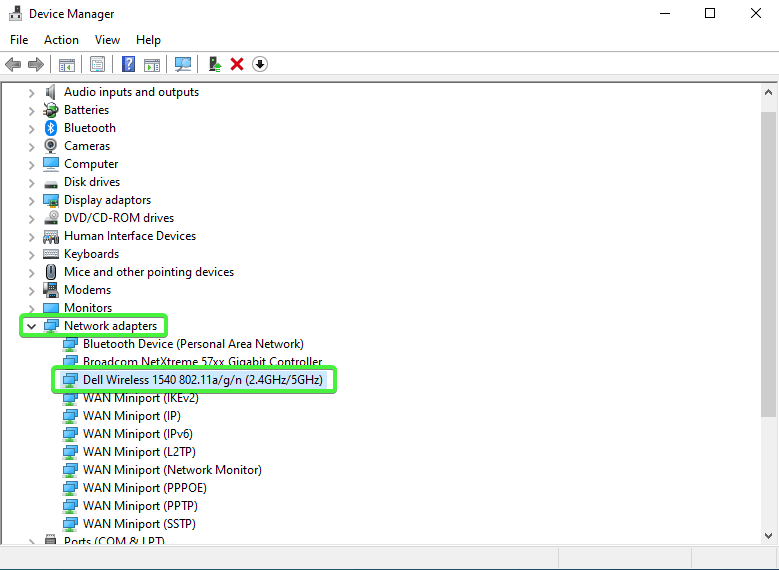Select WAN Miniport (PPPOE)
Screen dimensions: 779x570
[145, 488]
